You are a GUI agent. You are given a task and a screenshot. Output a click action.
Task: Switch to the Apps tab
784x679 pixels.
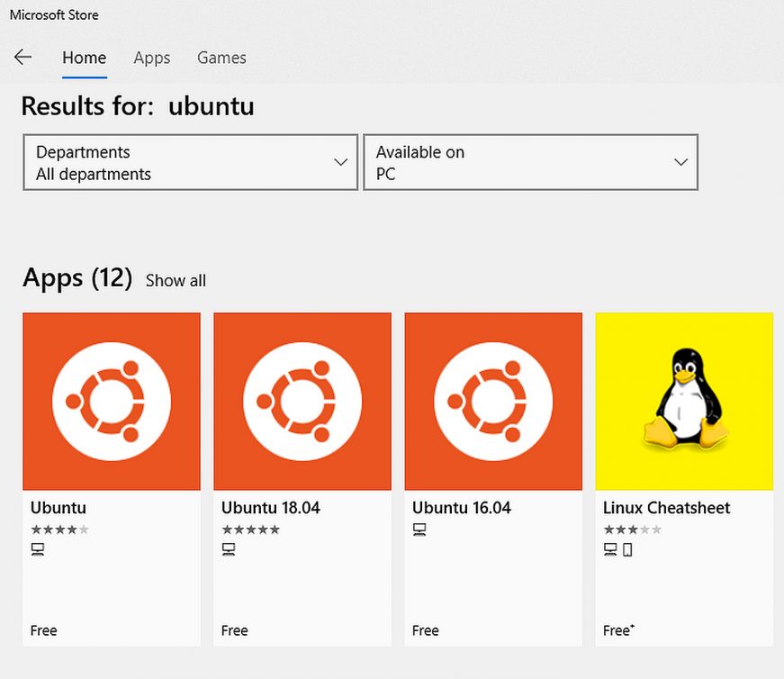click(x=152, y=58)
